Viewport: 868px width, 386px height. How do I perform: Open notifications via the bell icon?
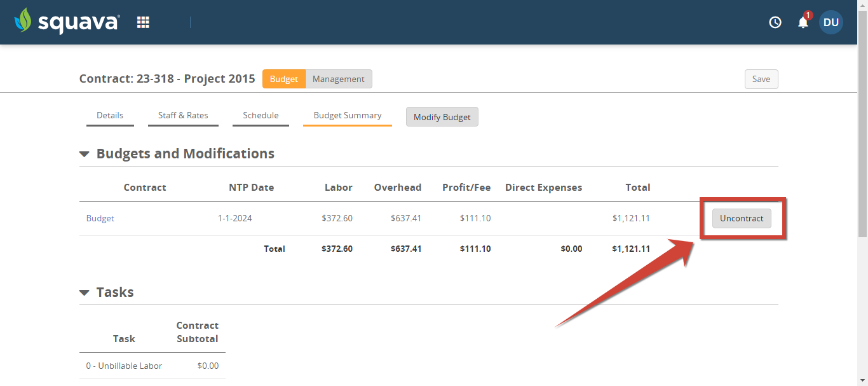point(802,22)
